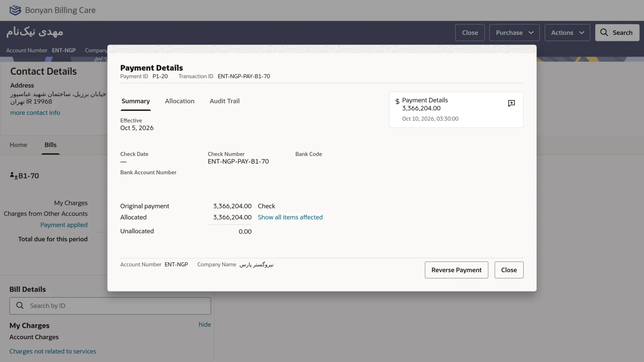Add a note via payment comment icon
The image size is (644, 362).
511,103
